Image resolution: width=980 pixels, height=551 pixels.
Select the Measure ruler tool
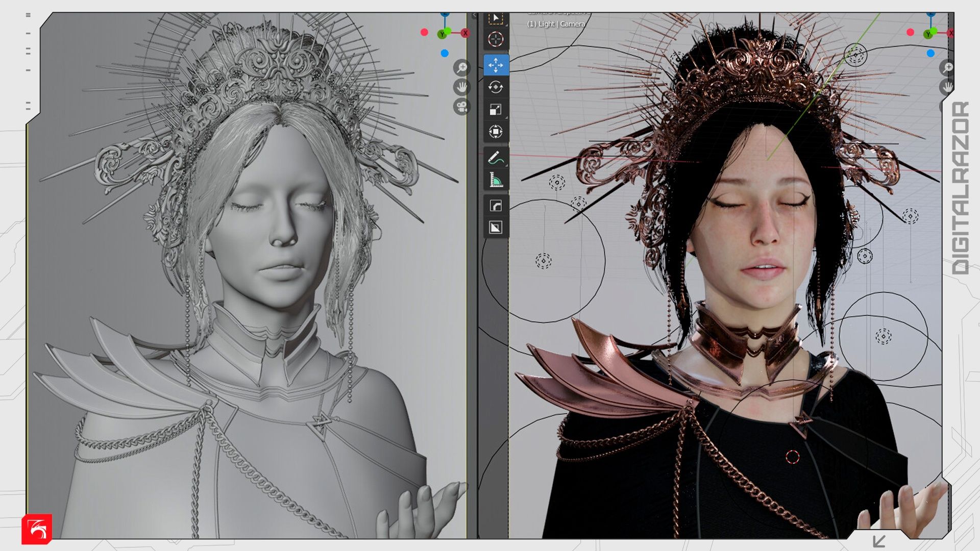[496, 180]
